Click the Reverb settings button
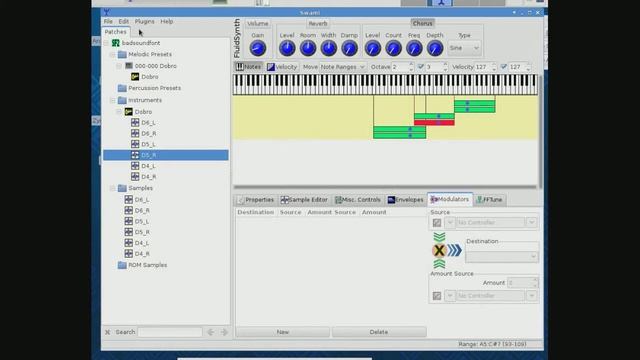640x360 pixels. (318, 24)
